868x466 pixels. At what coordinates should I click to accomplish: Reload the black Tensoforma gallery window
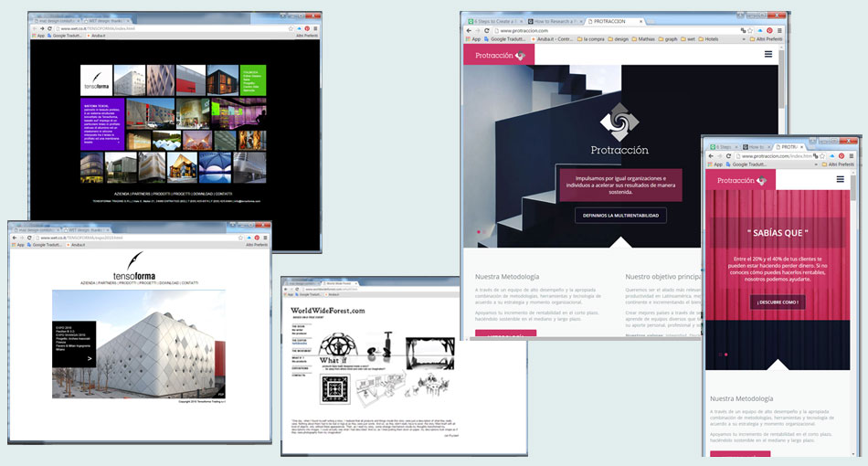click(50, 28)
